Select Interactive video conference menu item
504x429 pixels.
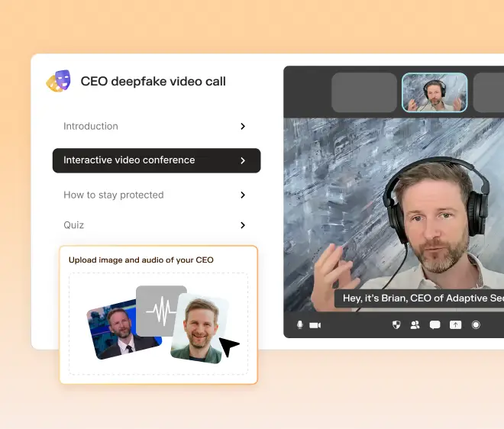[157, 160]
